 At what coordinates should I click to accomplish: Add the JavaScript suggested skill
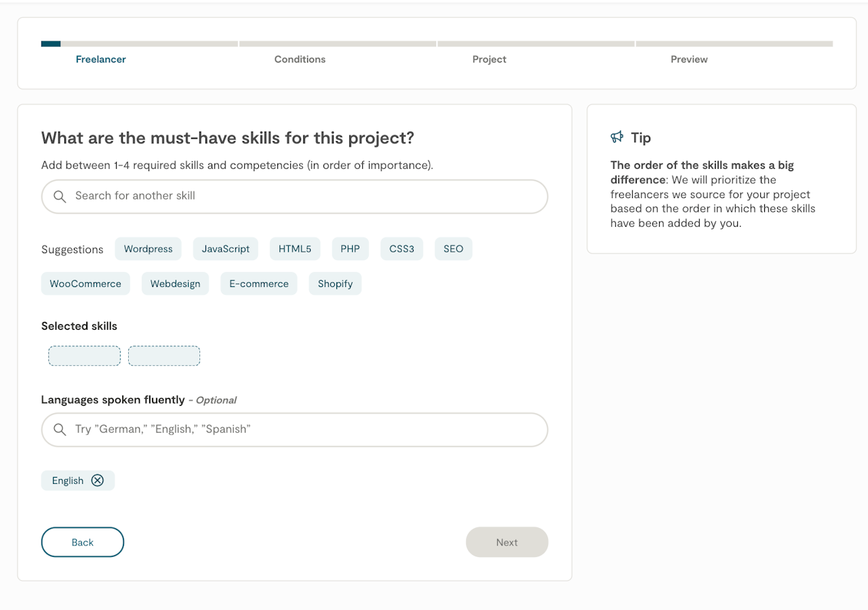(x=226, y=249)
